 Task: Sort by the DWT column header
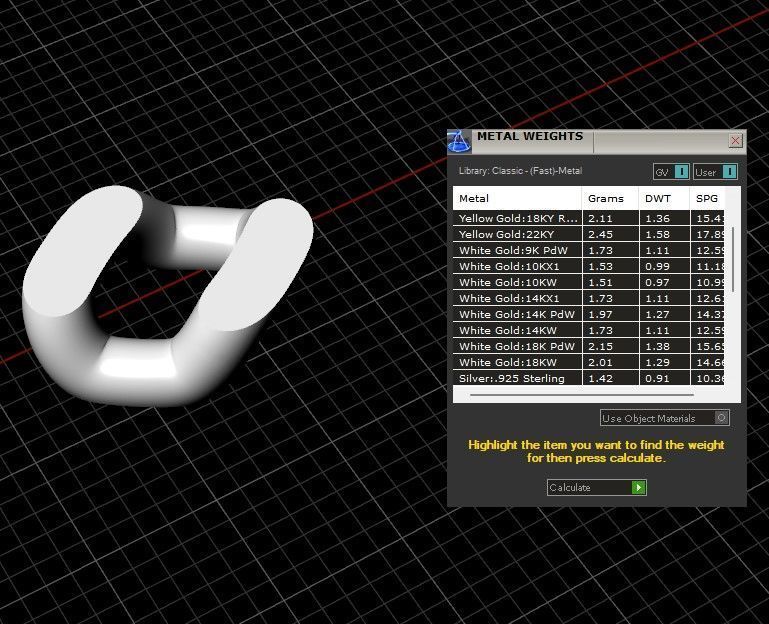(664, 198)
